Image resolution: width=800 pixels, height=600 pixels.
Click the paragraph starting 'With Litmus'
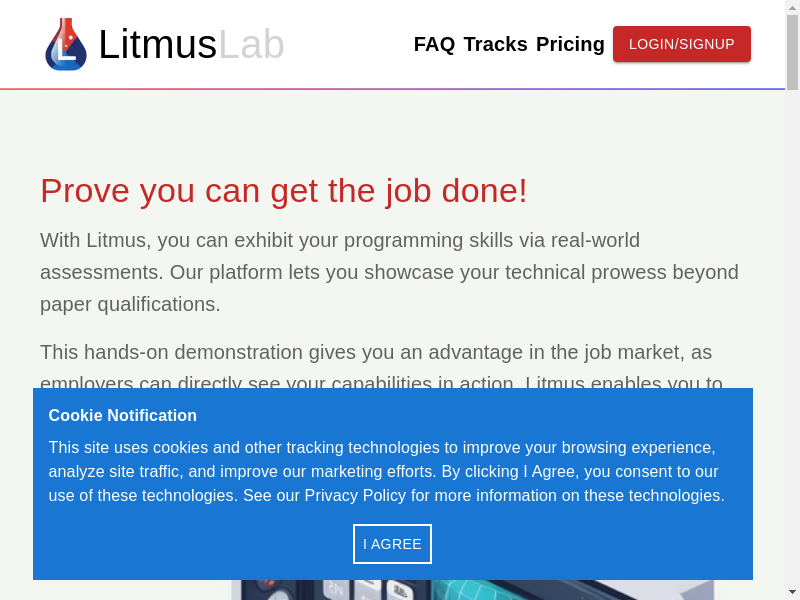[389, 272]
